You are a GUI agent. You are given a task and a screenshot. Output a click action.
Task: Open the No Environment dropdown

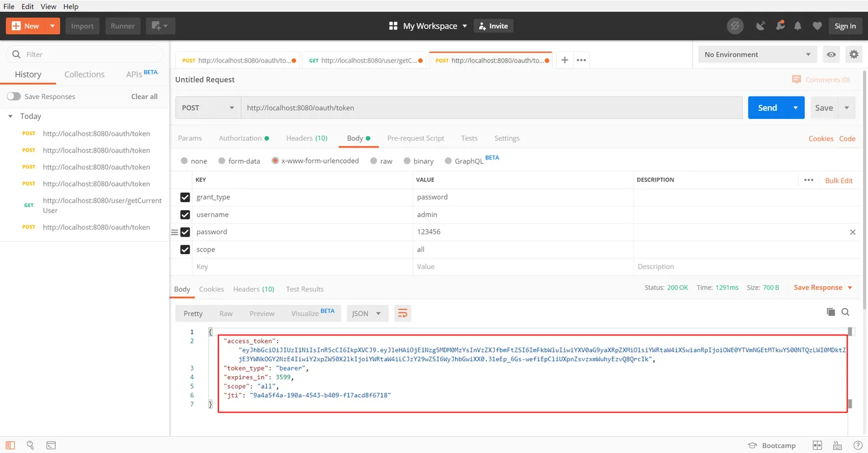pyautogui.click(x=758, y=55)
